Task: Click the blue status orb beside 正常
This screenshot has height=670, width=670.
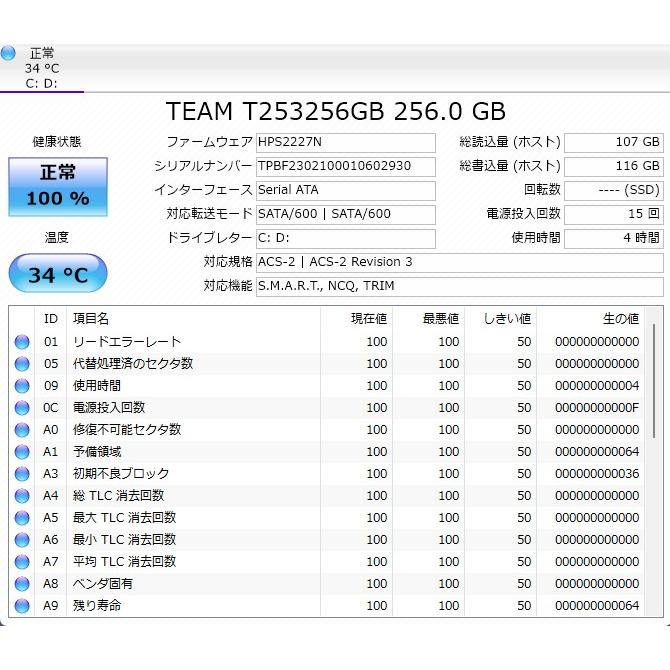Action: point(8,53)
